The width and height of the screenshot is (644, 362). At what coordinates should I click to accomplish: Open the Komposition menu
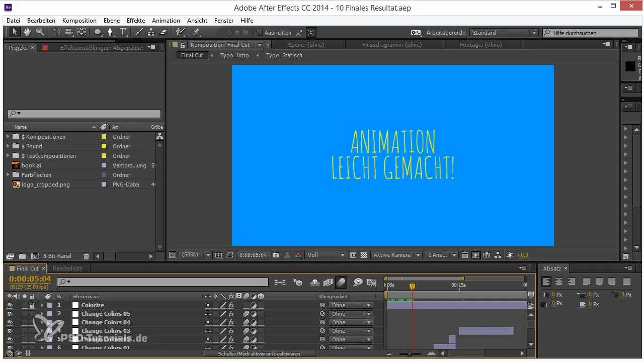[x=79, y=21]
